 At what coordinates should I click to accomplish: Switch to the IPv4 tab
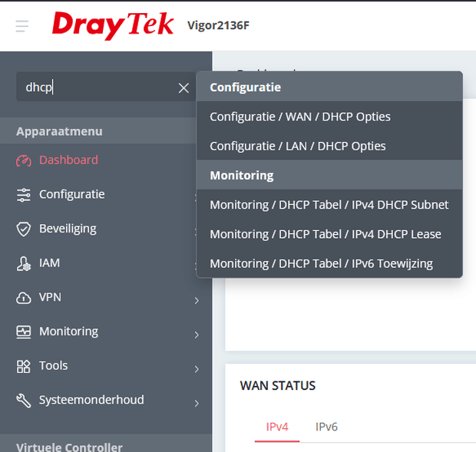click(x=277, y=427)
